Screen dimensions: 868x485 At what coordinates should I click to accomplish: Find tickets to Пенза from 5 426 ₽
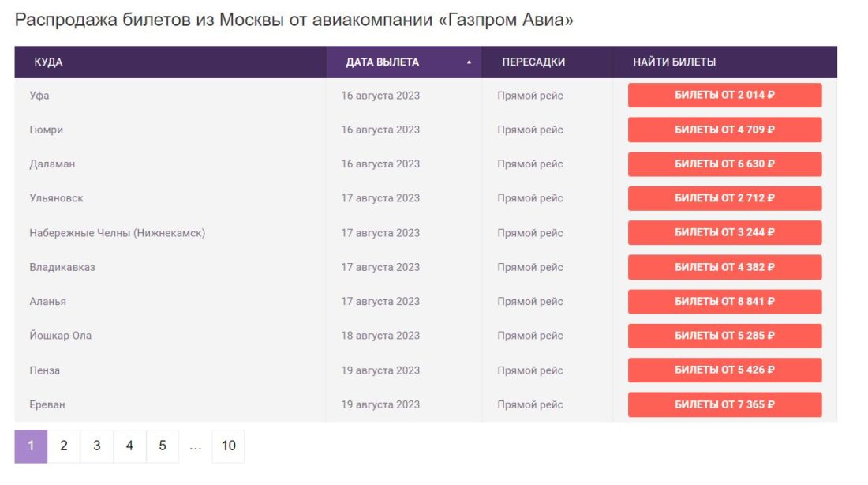[x=724, y=370]
